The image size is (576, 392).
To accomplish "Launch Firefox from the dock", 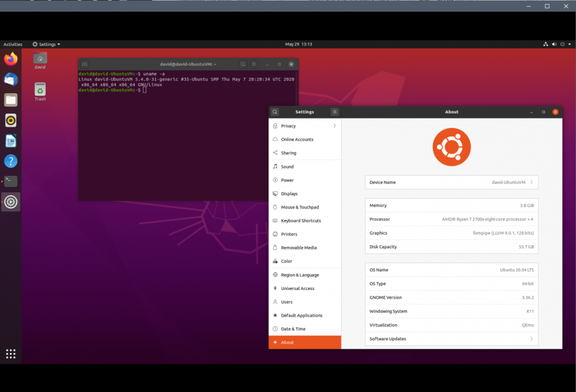I will tap(10, 59).
